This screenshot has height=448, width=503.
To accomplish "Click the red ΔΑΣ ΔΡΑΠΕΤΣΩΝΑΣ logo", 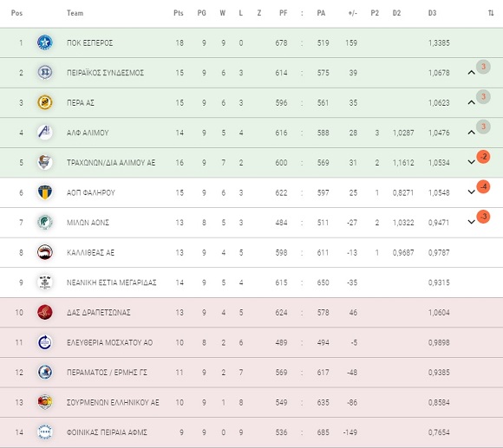I will tap(44, 312).
